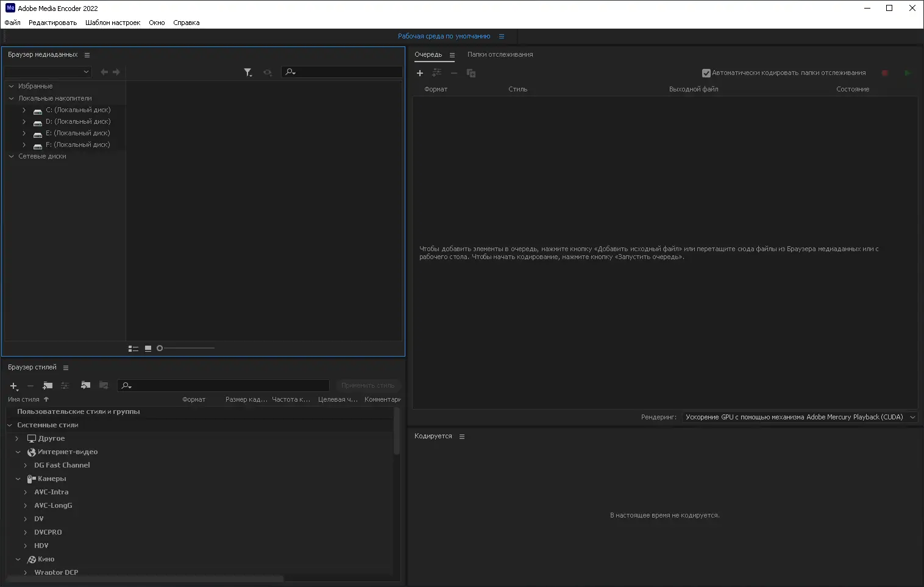Export presets icon in Preset Browser
924x587 pixels.
[104, 385]
